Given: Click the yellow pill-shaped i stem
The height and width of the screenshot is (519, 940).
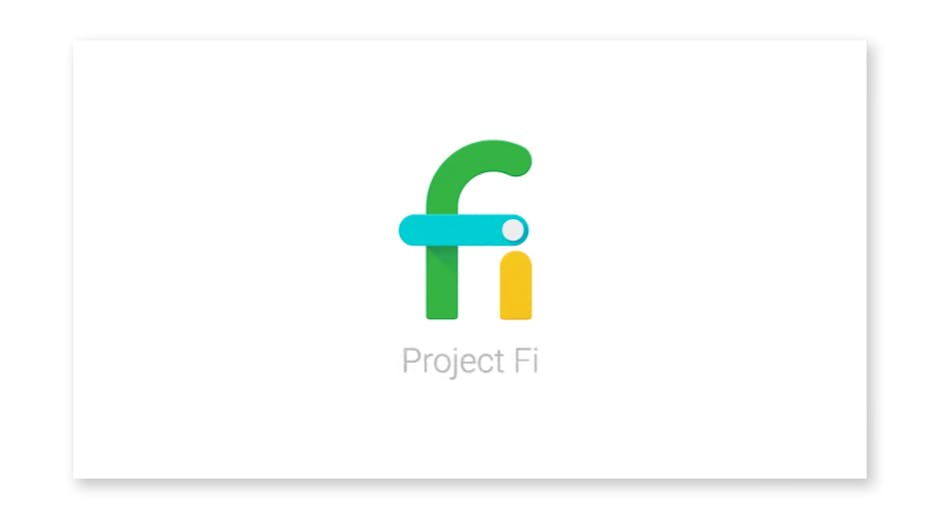Looking at the screenshot, I should (x=516, y=285).
